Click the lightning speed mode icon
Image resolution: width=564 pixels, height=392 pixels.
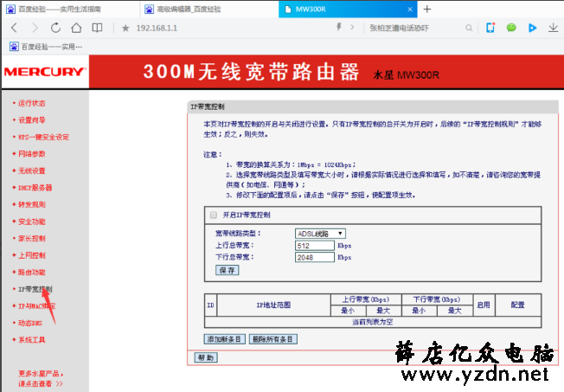point(338,27)
